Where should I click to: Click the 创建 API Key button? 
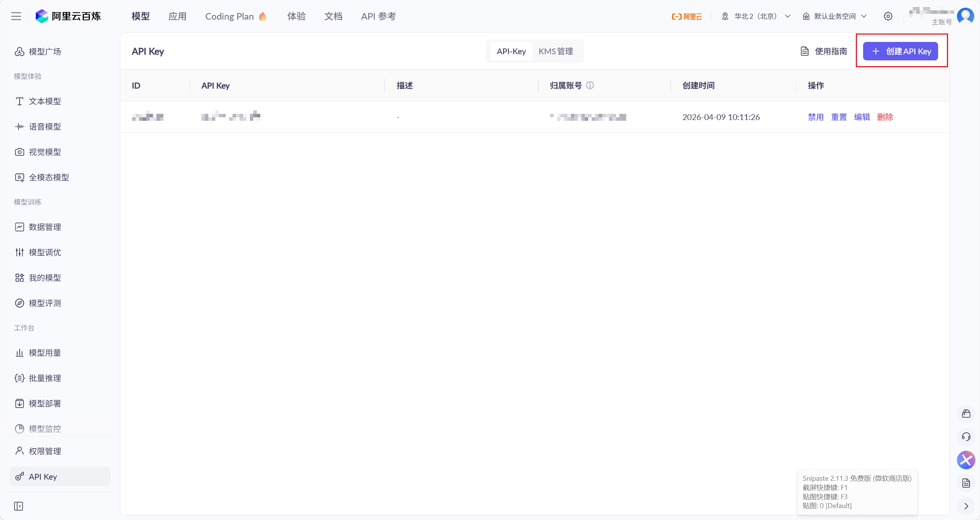click(x=900, y=51)
